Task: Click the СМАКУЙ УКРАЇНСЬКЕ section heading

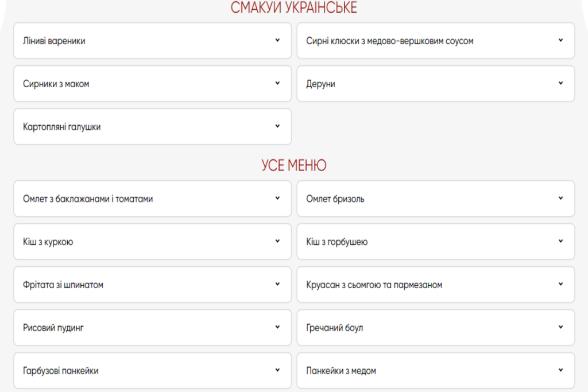Action: point(293,7)
